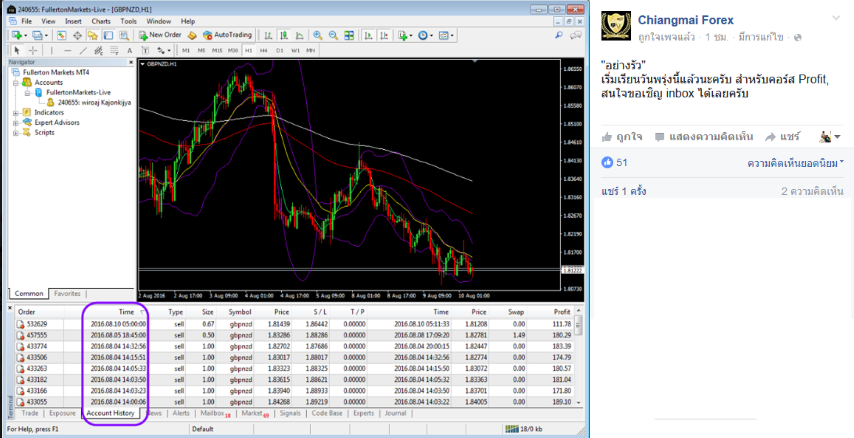Set timeframe to D1
Screen dimensions: 854x438
279,51
